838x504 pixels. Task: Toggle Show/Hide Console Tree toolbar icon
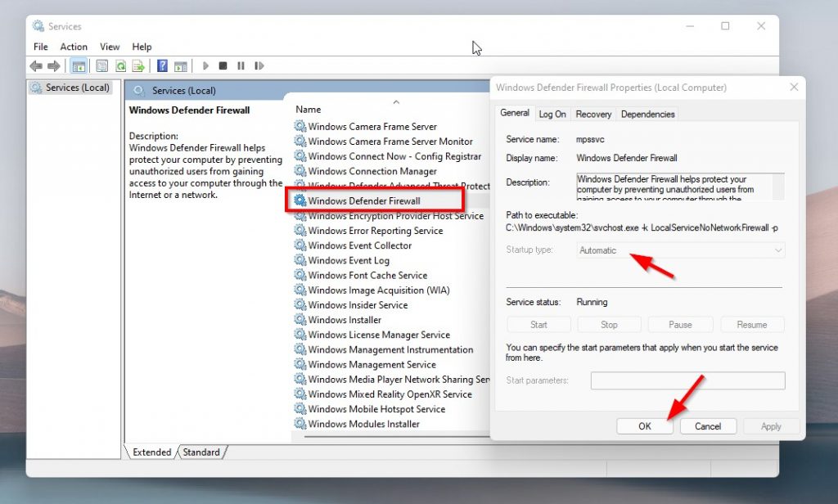pos(79,66)
